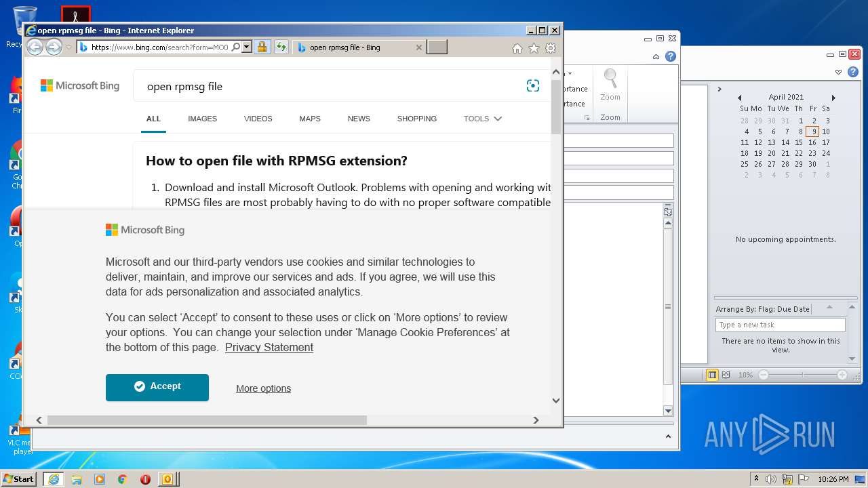Image resolution: width=868 pixels, height=488 pixels.
Task: Switch to SHOPPING search tab
Action: coord(417,119)
